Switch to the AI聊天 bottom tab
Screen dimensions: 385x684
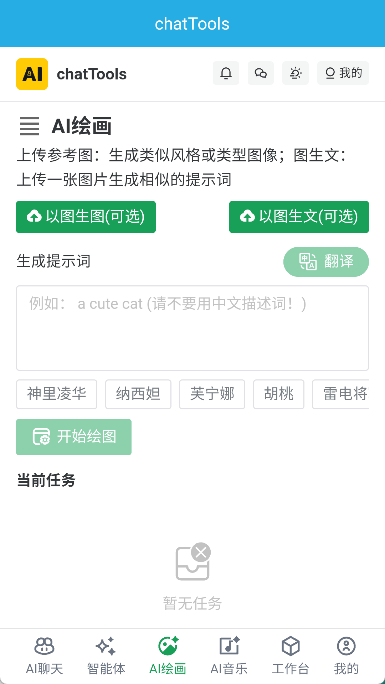coord(44,656)
